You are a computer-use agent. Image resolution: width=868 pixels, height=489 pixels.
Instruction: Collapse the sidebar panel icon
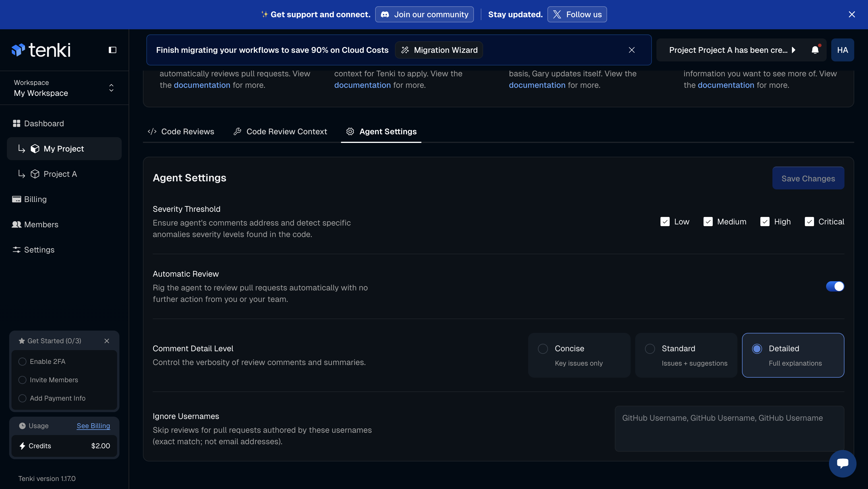click(x=112, y=50)
